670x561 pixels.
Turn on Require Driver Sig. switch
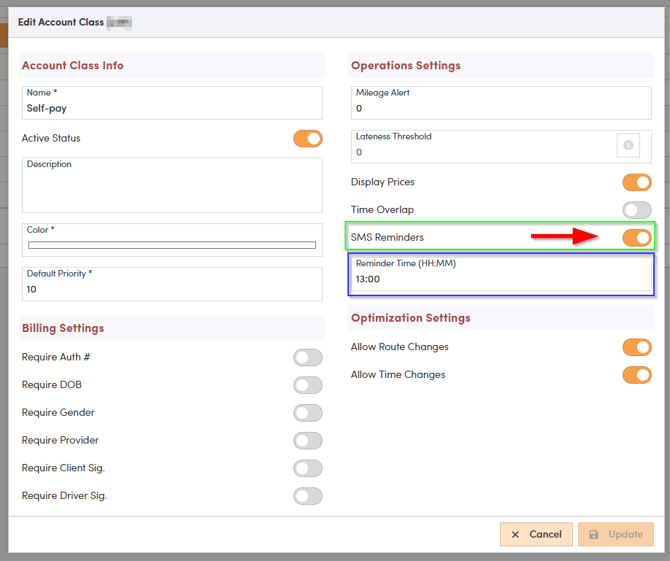(x=308, y=496)
